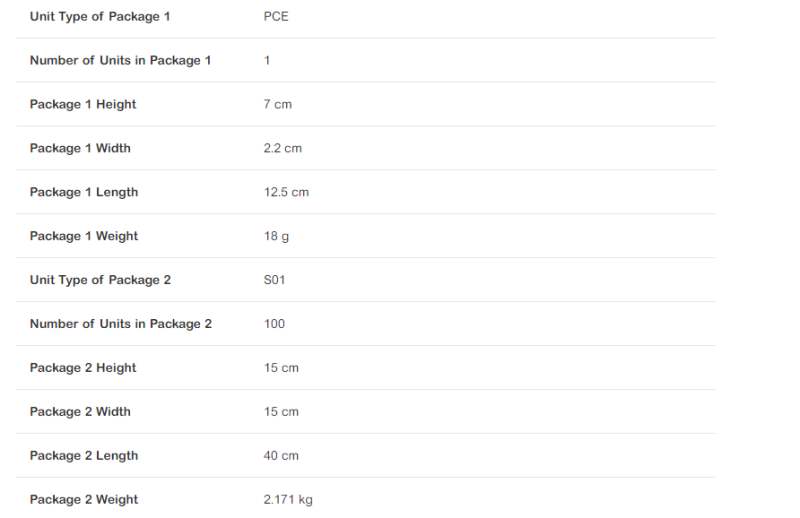The image size is (800, 518).
Task: Select the PCE unit type value
Action: pos(276,17)
